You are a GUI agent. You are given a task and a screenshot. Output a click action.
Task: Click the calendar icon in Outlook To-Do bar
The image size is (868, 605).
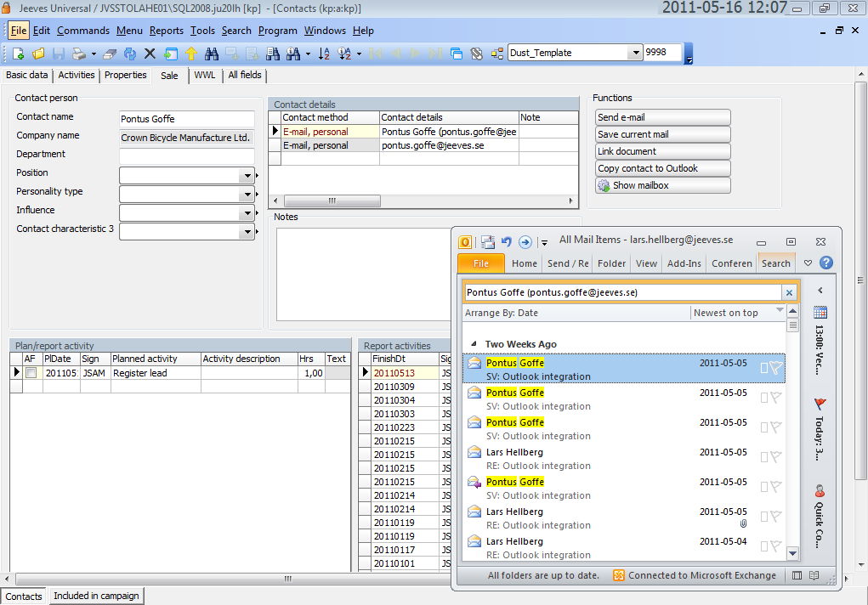click(820, 312)
